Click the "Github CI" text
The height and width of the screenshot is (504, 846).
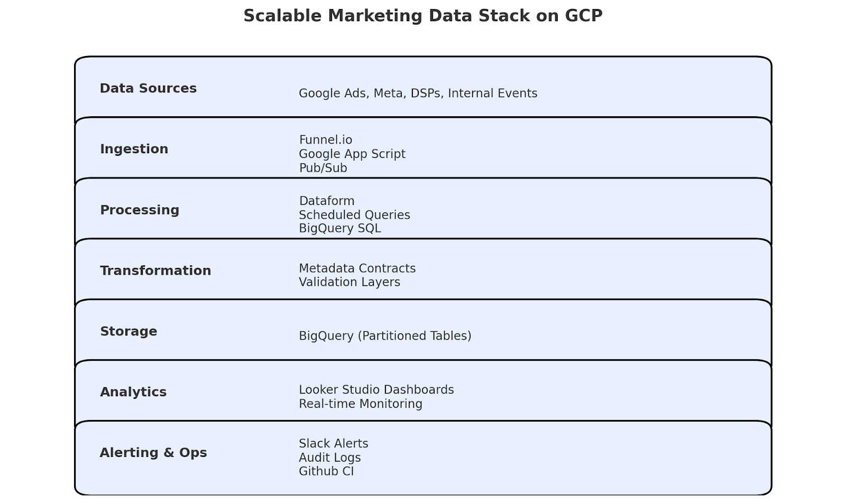(x=326, y=471)
